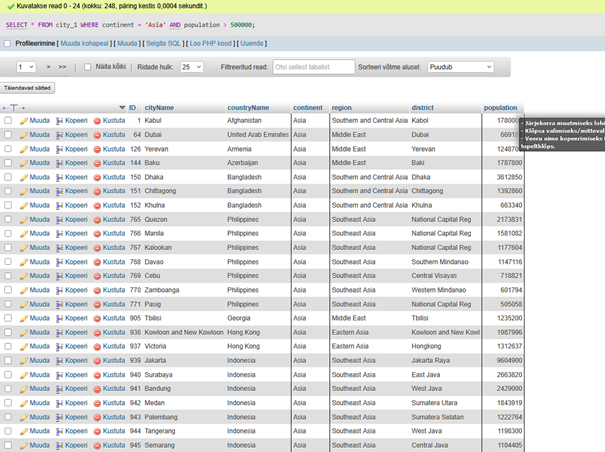Expand the 'Sorteeri võtme alusel' dropdown
Viewport: 605px width, 452px height.
[x=460, y=67]
